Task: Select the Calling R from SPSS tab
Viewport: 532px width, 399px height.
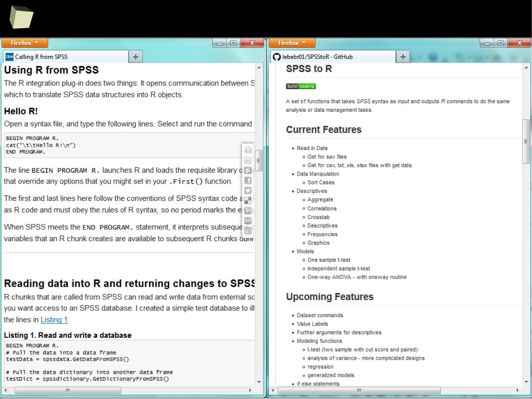Action: [x=66, y=57]
